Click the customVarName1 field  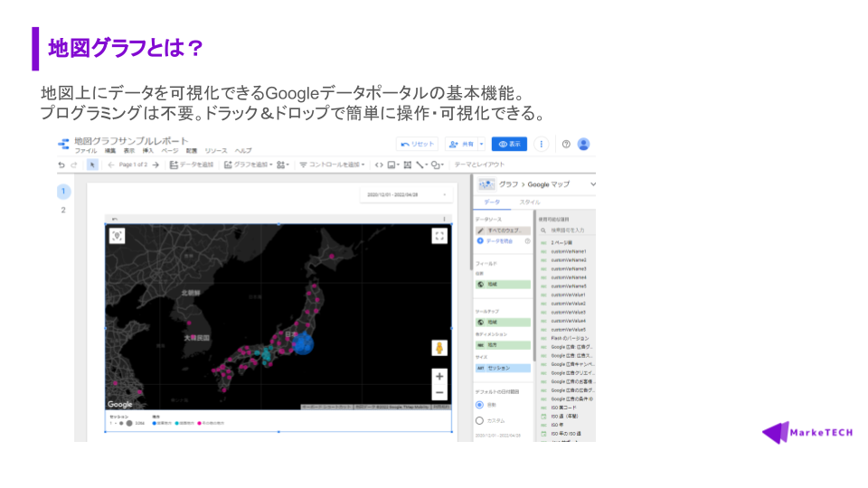pos(567,251)
